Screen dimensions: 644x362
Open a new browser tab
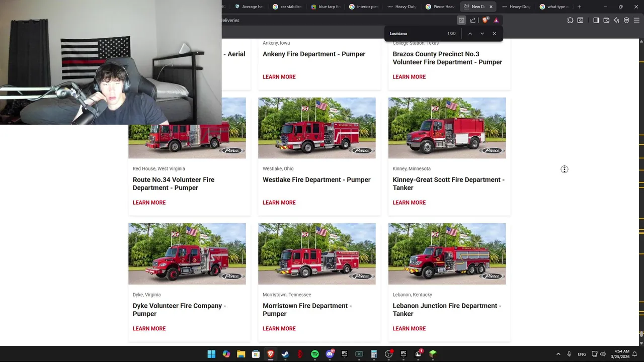[579, 7]
